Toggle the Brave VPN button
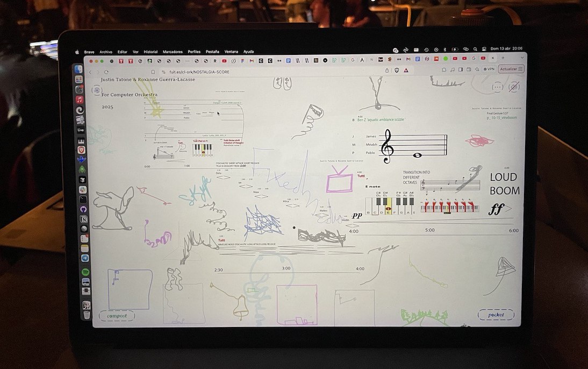 pyautogui.click(x=489, y=69)
